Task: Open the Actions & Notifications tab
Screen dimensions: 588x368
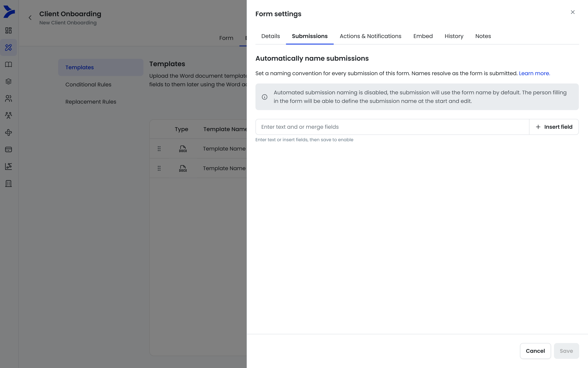Action: 370,36
